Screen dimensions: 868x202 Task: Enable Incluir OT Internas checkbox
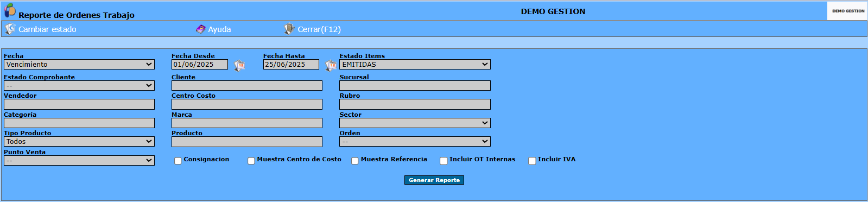coord(443,161)
